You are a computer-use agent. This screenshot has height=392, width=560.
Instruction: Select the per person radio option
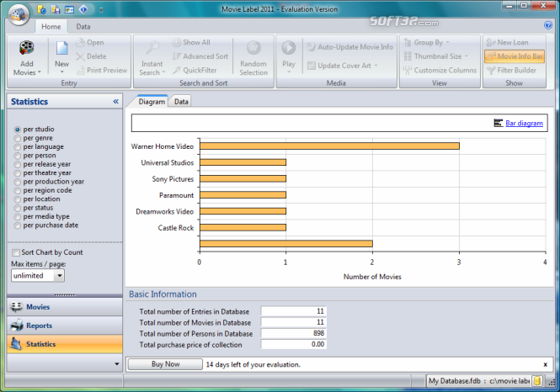pyautogui.click(x=17, y=156)
